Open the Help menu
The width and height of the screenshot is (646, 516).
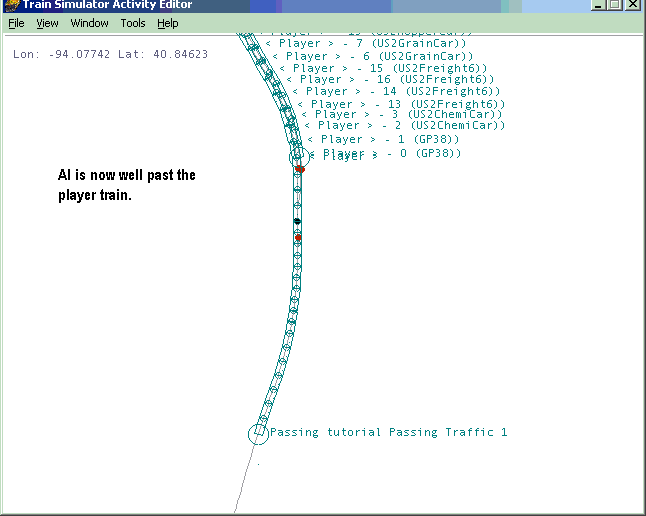tap(168, 23)
